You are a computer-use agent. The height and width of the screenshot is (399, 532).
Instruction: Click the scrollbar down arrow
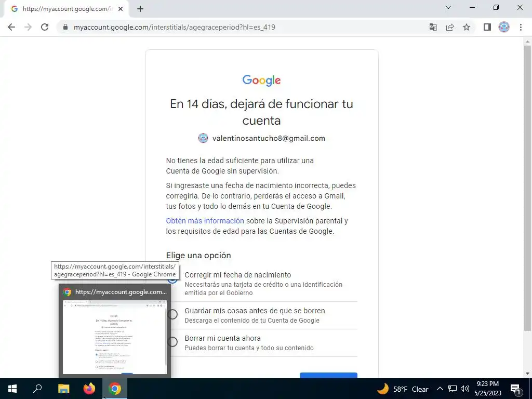coord(527,374)
